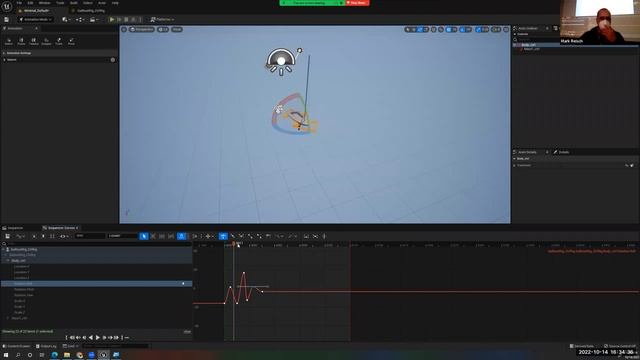The width and height of the screenshot is (640, 360).
Task: Open the Help menu
Action: (x=115, y=3)
